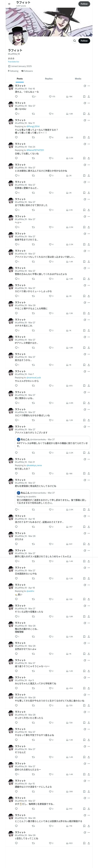Go back using the top-left arrow
The height and width of the screenshot is (868, 98).
(x=9, y=4)
